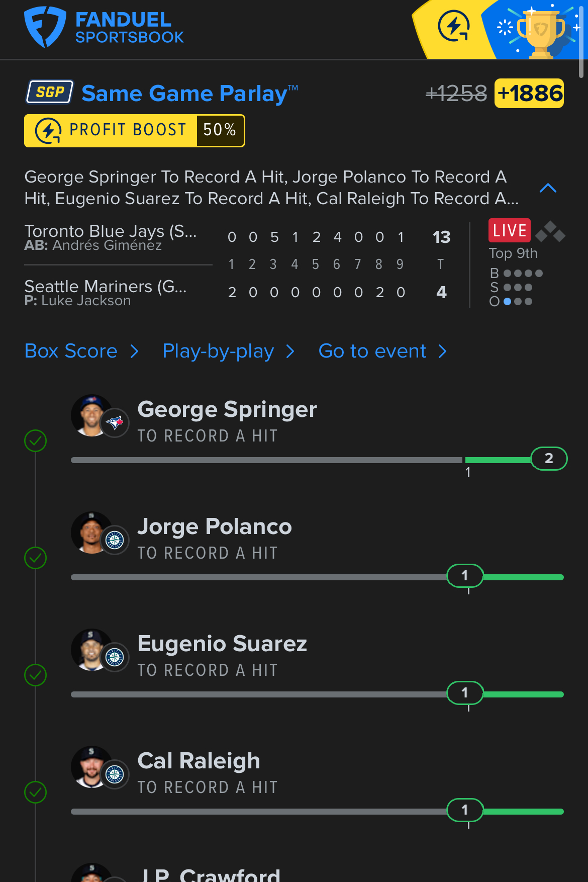Viewport: 588px width, 882px height.
Task: Tap George Springer's hit progress marker showing 2
Action: (x=549, y=459)
